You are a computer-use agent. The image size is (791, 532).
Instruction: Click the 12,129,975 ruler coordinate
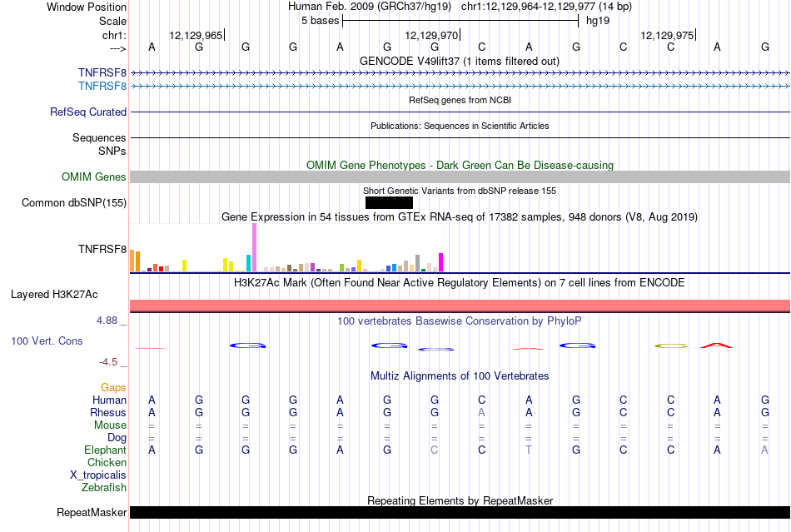pos(667,35)
